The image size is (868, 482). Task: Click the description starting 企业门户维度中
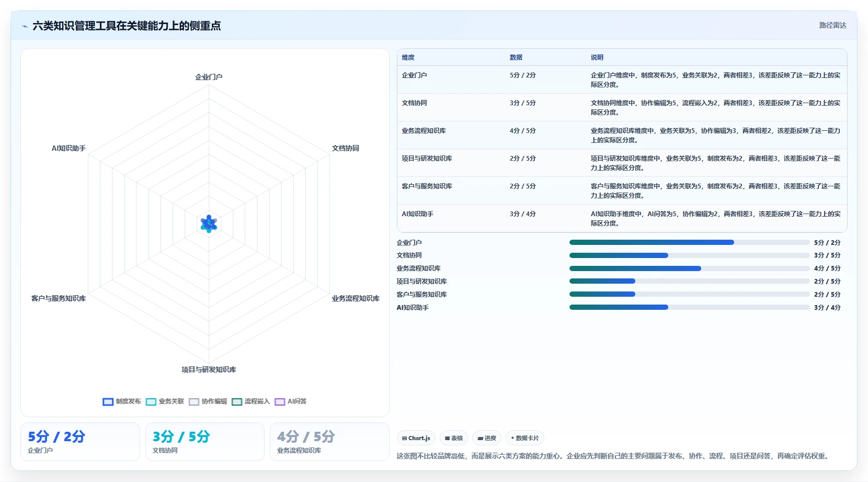(715, 80)
